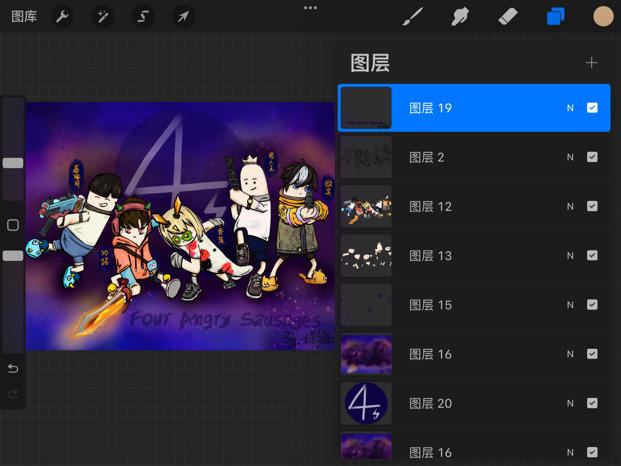Select the Brush paint tool
The image size is (621, 466).
413,17
